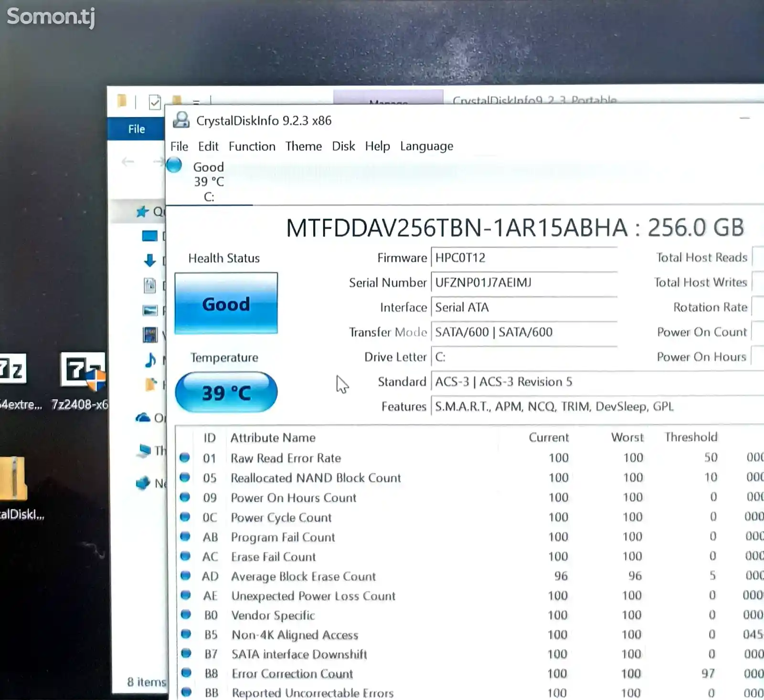The width and height of the screenshot is (764, 700).
Task: Open the File tab in Explorer window
Action: click(137, 129)
